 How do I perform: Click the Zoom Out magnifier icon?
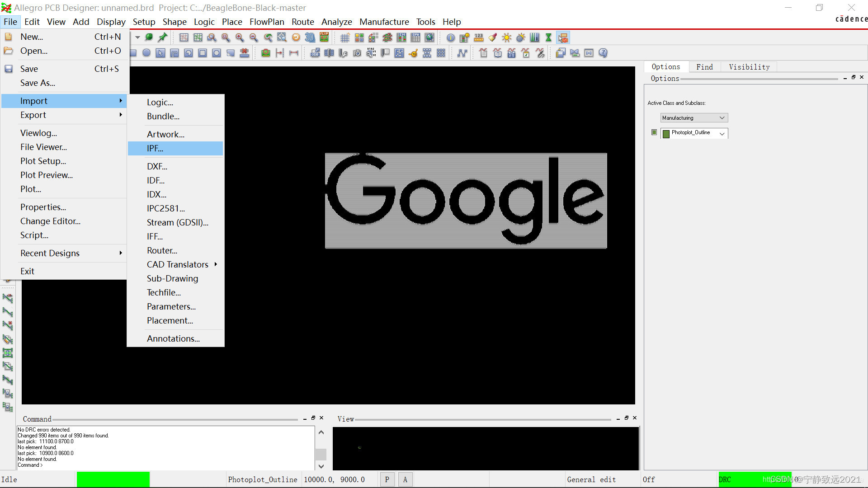point(254,38)
